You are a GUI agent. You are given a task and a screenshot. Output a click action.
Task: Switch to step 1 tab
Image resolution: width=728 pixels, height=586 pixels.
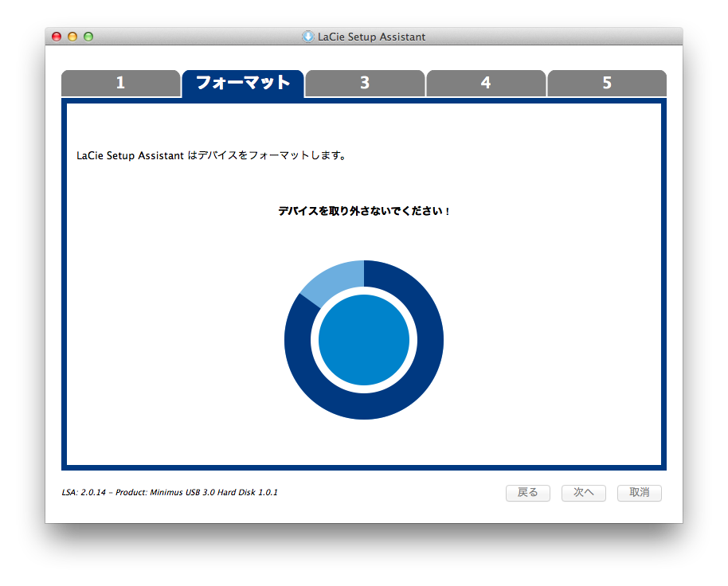[x=121, y=83]
